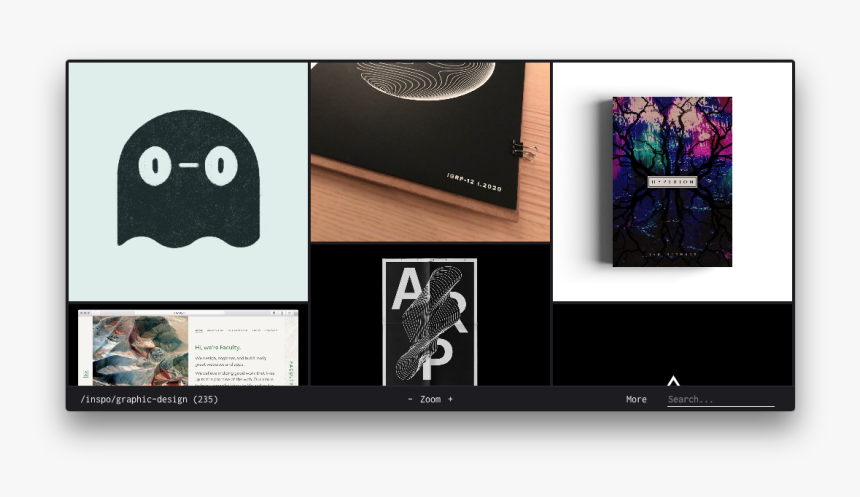Click the /inspo/graphic-design (235) path text
This screenshot has width=860, height=497.
pos(149,399)
